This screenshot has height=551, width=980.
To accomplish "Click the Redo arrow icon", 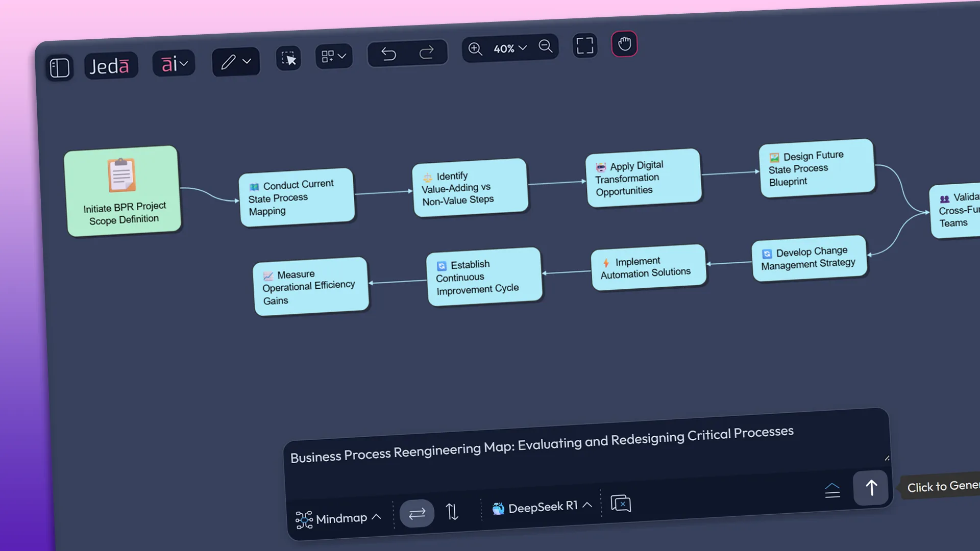I will (x=428, y=52).
